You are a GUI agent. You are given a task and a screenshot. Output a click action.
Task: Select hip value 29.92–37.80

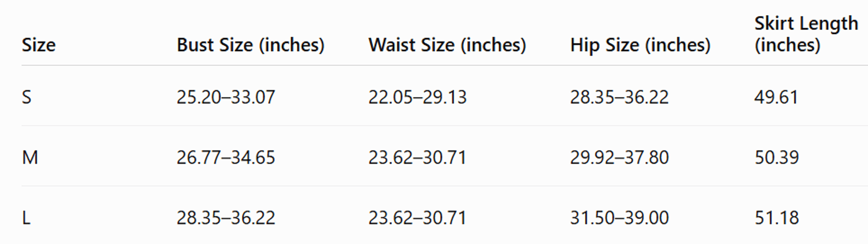click(619, 157)
